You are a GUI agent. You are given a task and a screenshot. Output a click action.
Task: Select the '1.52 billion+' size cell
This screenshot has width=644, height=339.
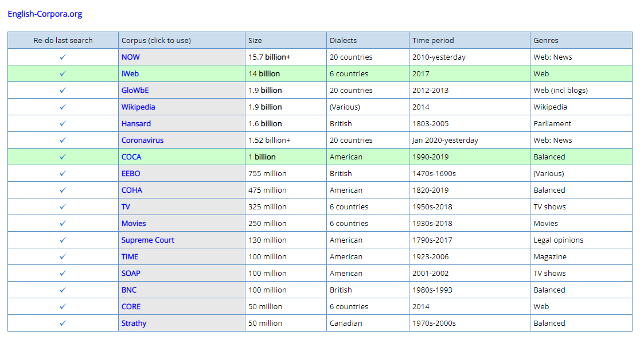286,140
